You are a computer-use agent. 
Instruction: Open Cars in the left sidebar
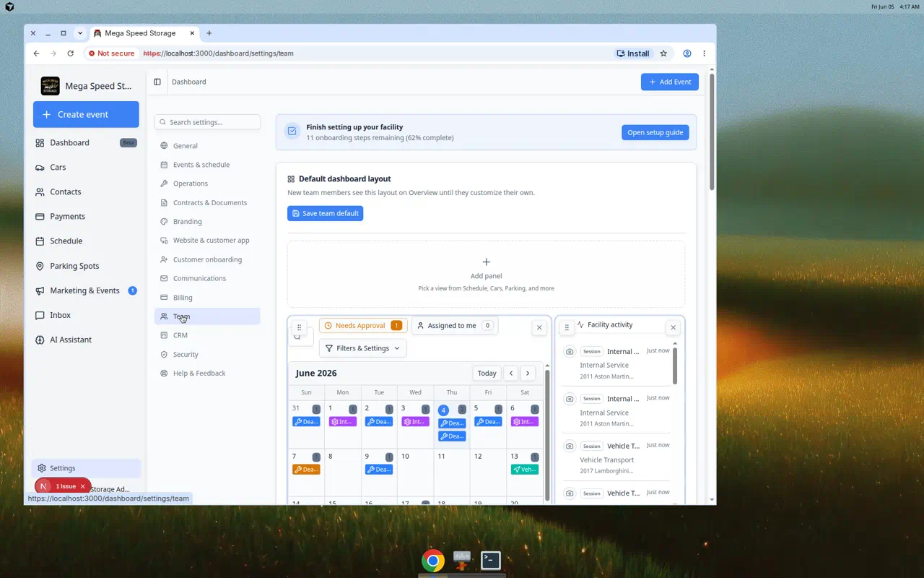pos(86,167)
